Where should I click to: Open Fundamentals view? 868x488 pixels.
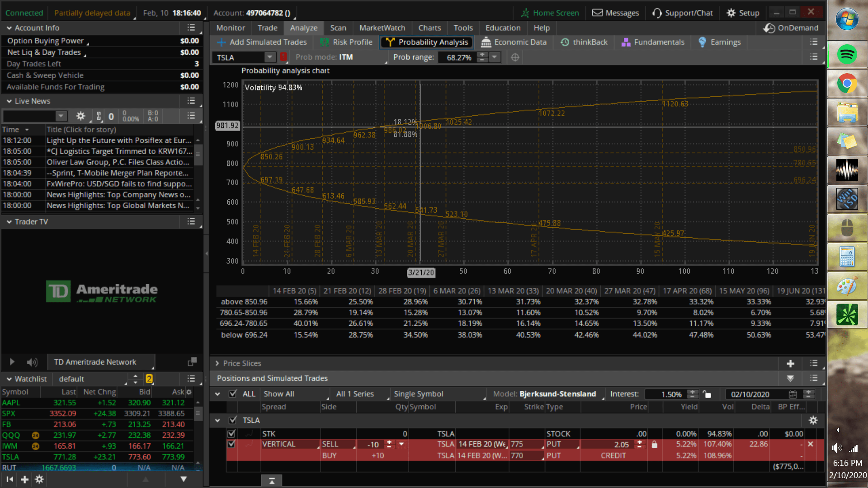coord(653,42)
